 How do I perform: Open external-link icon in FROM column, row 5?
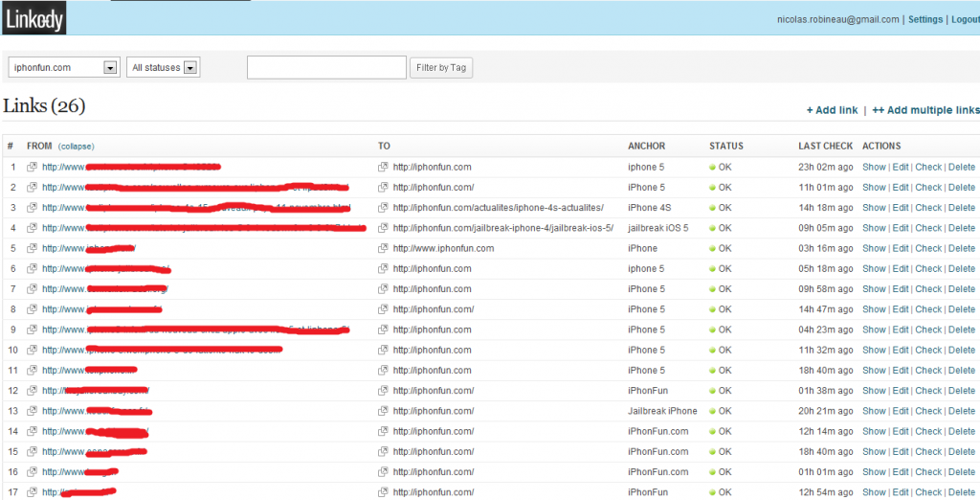click(x=32, y=248)
